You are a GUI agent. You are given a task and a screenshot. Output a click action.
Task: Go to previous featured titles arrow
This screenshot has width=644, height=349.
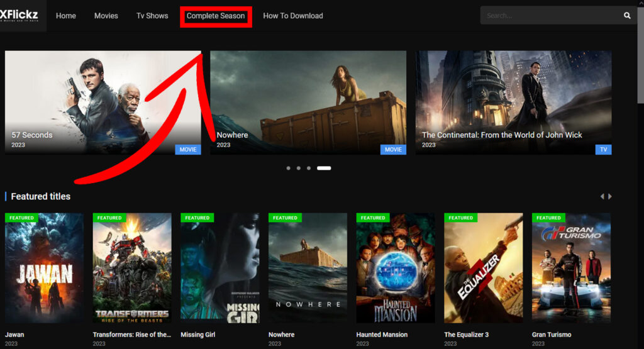pos(602,197)
